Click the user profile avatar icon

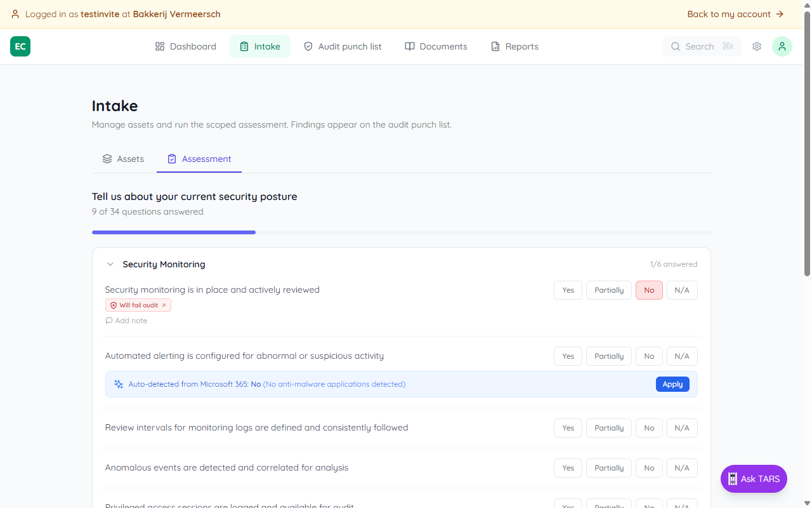pos(782,46)
